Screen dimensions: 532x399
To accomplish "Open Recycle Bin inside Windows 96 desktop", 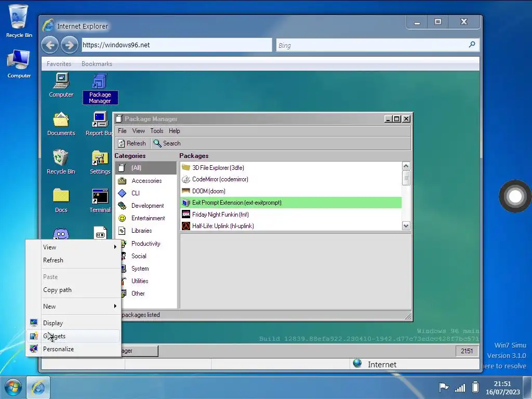I will pyautogui.click(x=61, y=162).
